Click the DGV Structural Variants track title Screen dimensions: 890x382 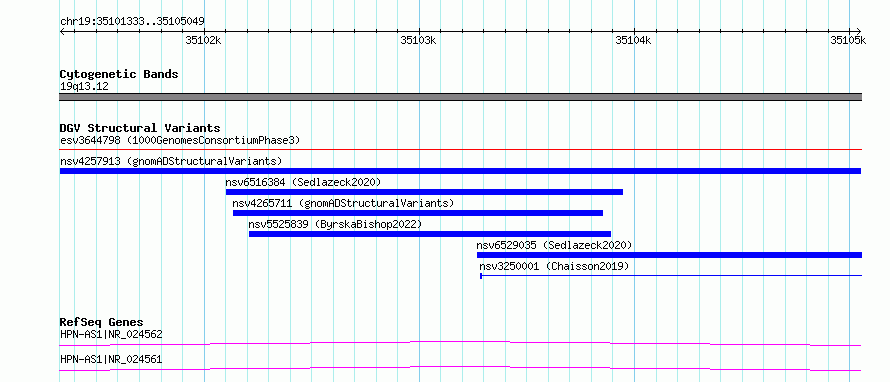pos(140,128)
